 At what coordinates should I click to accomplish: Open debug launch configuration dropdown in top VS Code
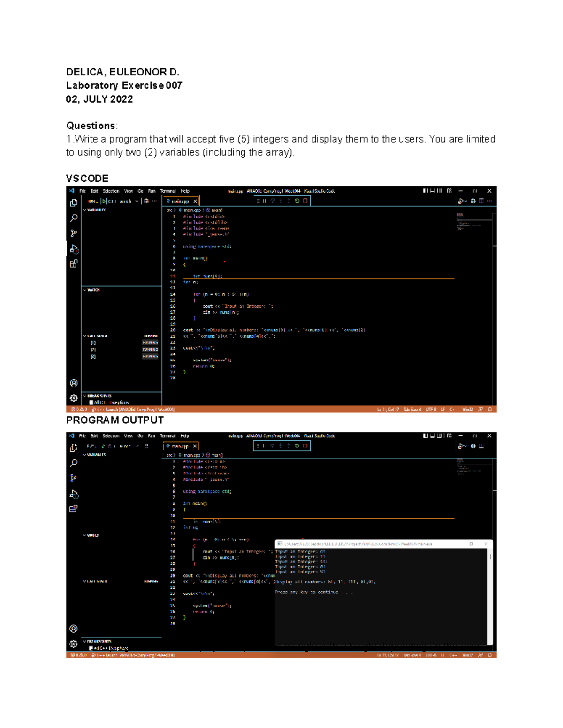137,201
